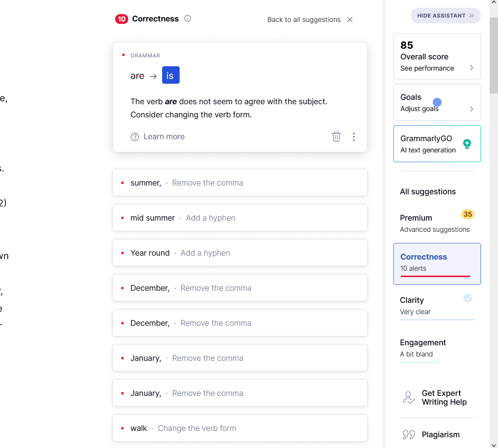The width and height of the screenshot is (498, 448).
Task: Open GrammarlyGO lightbulb icon
Action: 467,144
